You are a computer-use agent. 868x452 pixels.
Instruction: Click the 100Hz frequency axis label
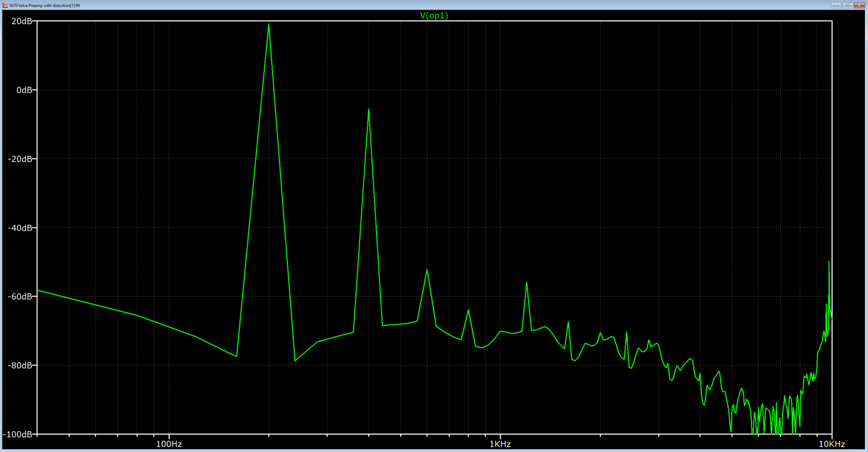coord(169,444)
